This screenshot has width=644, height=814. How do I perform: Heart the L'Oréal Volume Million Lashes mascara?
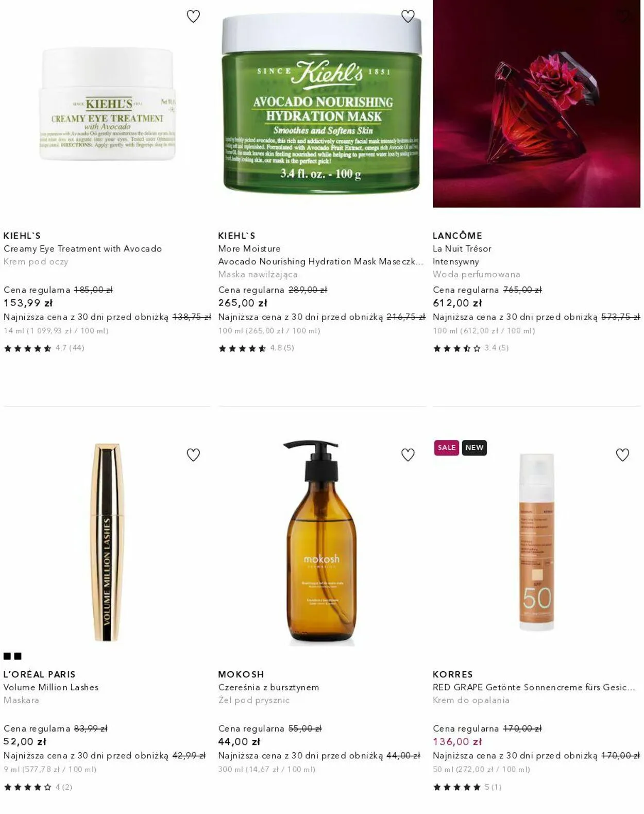click(x=193, y=455)
